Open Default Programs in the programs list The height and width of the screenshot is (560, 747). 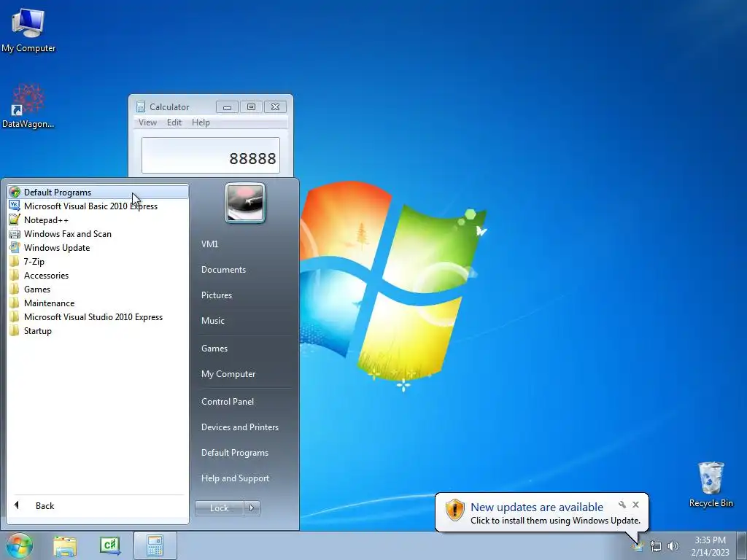coord(98,192)
